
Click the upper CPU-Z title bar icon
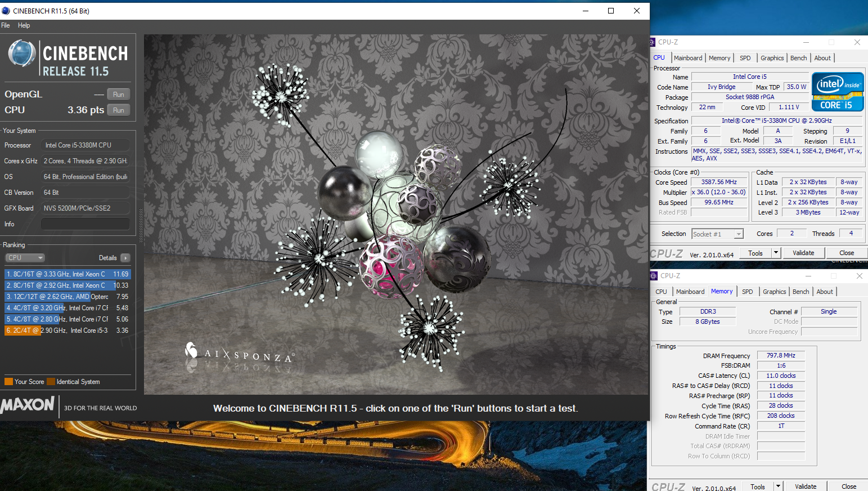pos(653,42)
